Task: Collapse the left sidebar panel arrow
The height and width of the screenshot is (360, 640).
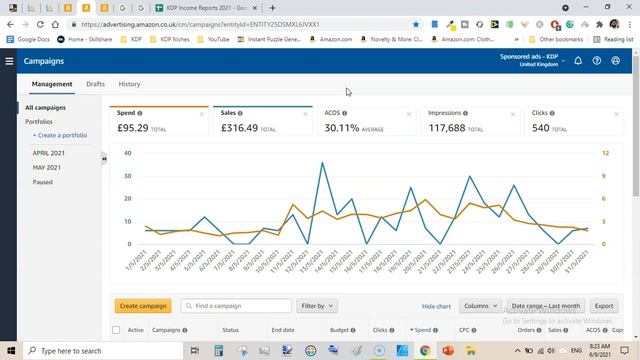Action: (104, 158)
